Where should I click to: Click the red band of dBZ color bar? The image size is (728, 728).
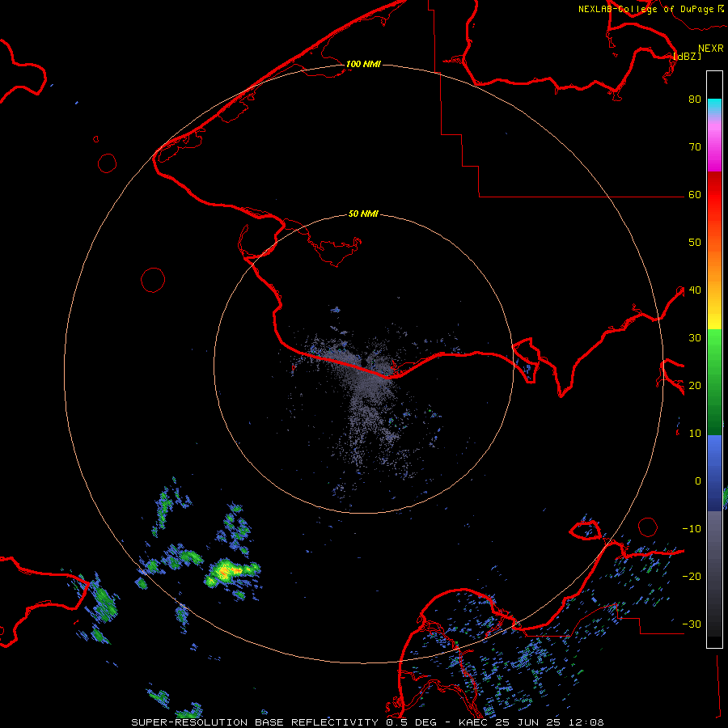(x=714, y=195)
